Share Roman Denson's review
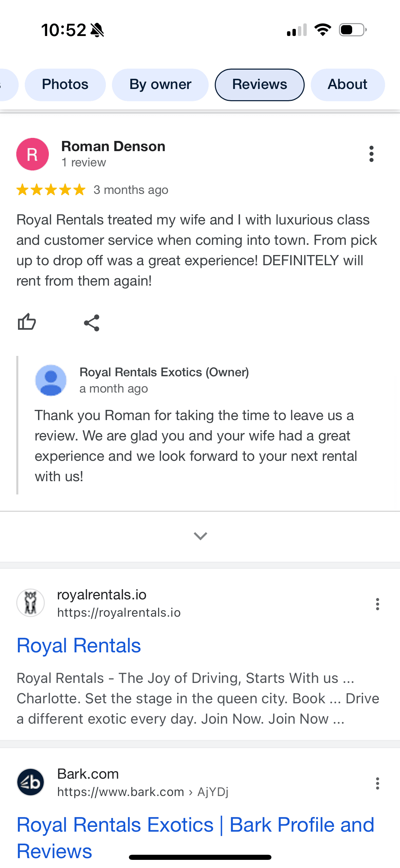The image size is (400, 868). tap(92, 323)
